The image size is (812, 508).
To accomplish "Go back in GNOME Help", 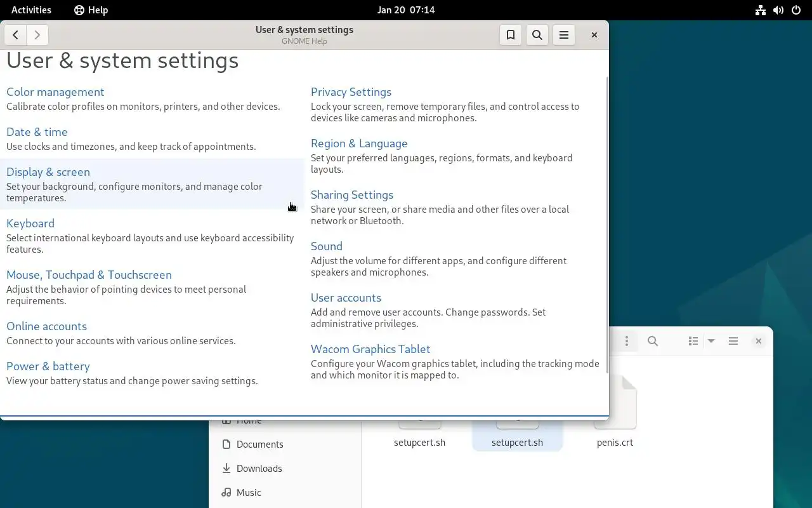I will point(16,35).
